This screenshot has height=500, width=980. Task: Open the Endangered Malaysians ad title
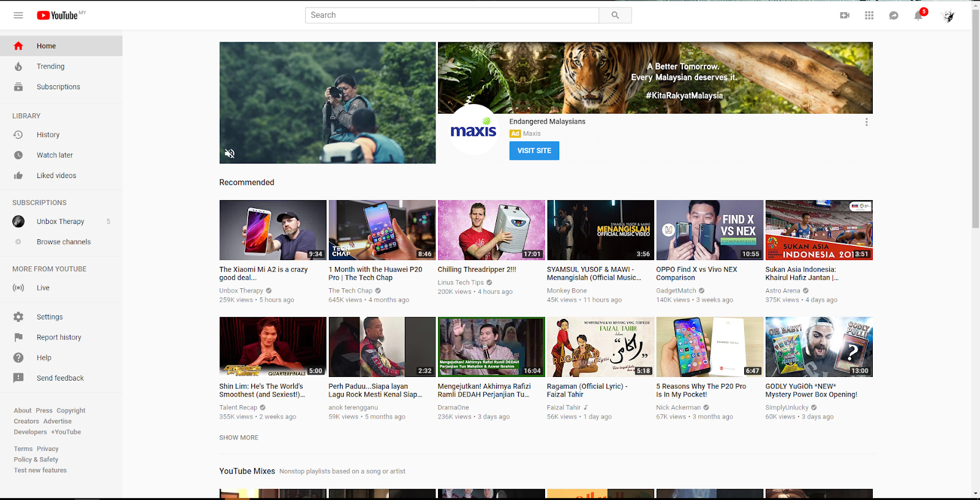tap(547, 122)
